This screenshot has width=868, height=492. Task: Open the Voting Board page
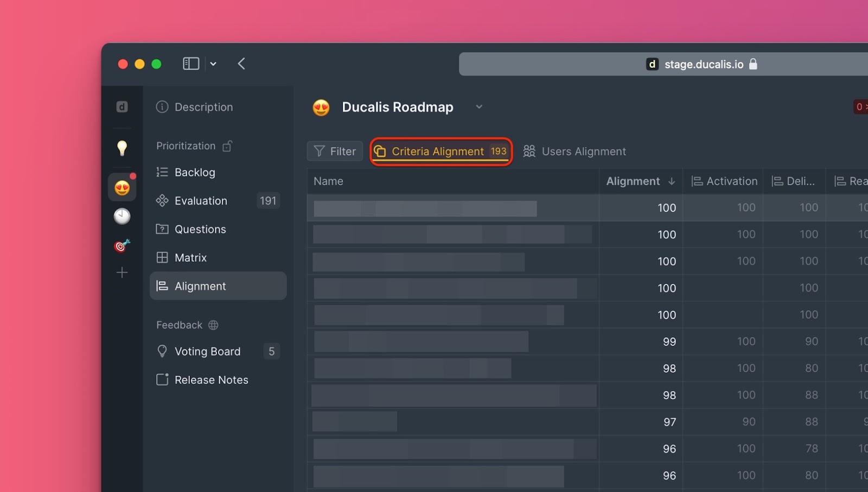tap(208, 351)
